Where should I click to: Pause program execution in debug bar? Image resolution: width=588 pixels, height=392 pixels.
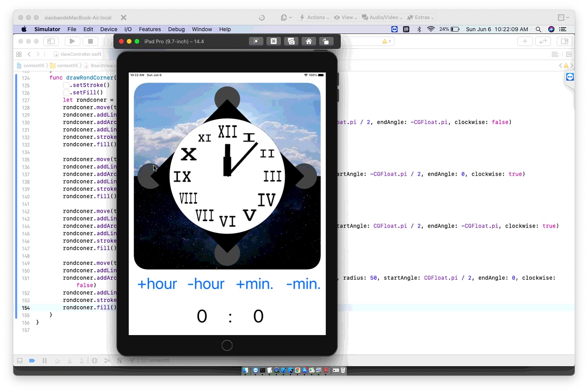(44, 361)
